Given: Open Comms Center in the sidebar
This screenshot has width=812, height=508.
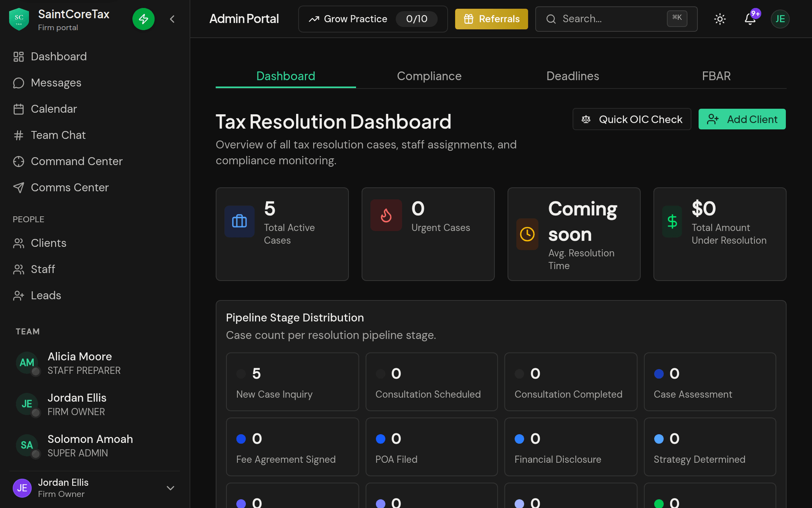Looking at the screenshot, I should coord(95,188).
